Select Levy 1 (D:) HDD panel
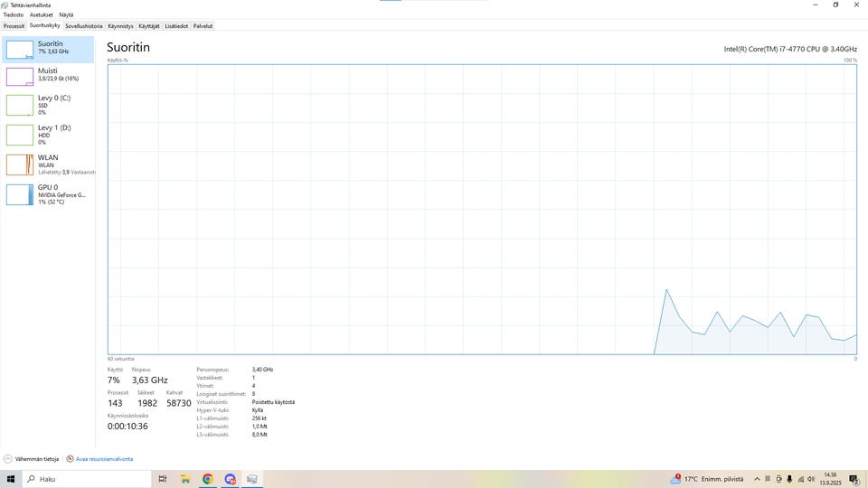 point(48,135)
